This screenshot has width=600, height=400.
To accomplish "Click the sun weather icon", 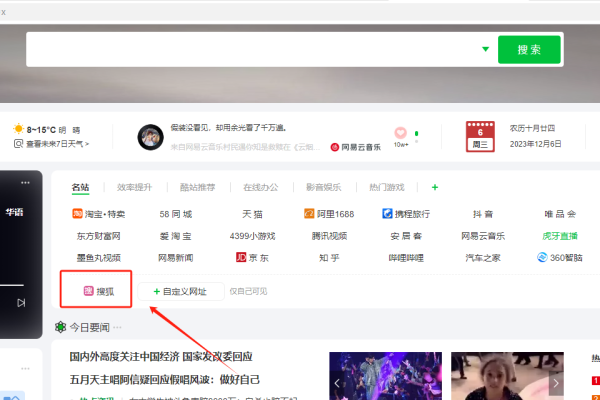I will (18, 129).
